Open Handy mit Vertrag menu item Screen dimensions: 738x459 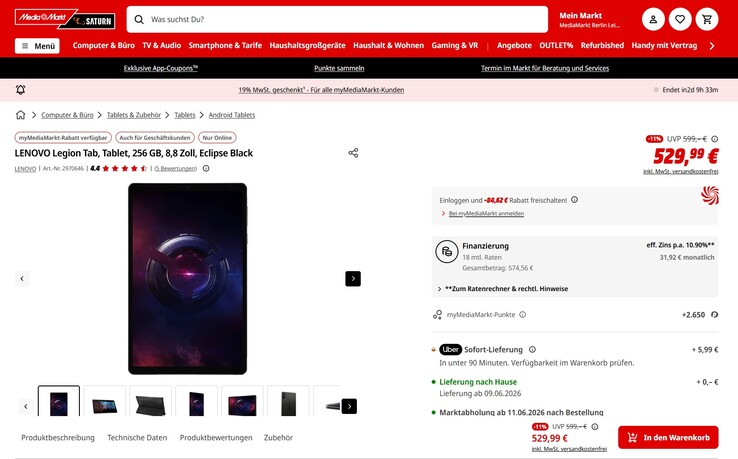click(664, 45)
